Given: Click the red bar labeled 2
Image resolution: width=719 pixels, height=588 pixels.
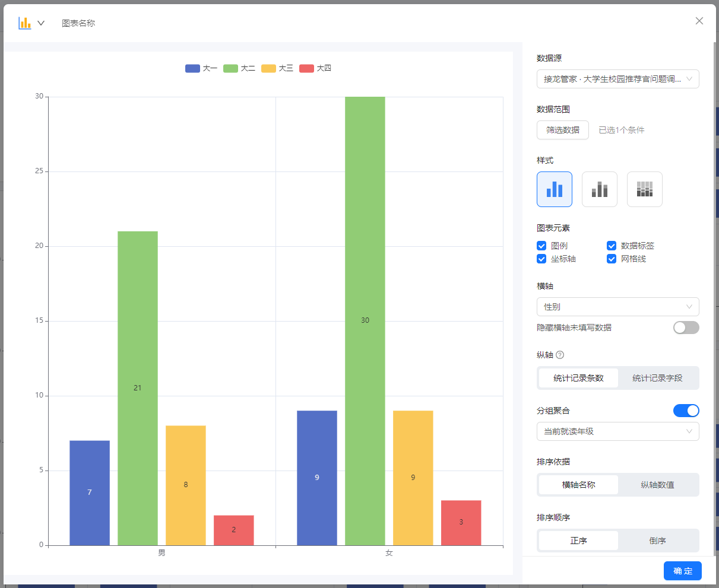Looking at the screenshot, I should tap(234, 530).
